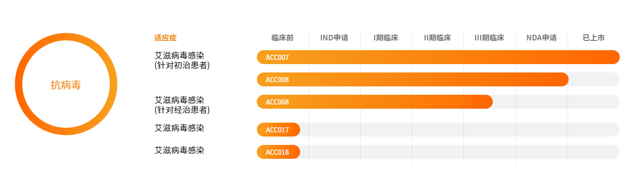Select the ACC007 pipeline bar
This screenshot has width=644, height=183.
tap(438, 57)
